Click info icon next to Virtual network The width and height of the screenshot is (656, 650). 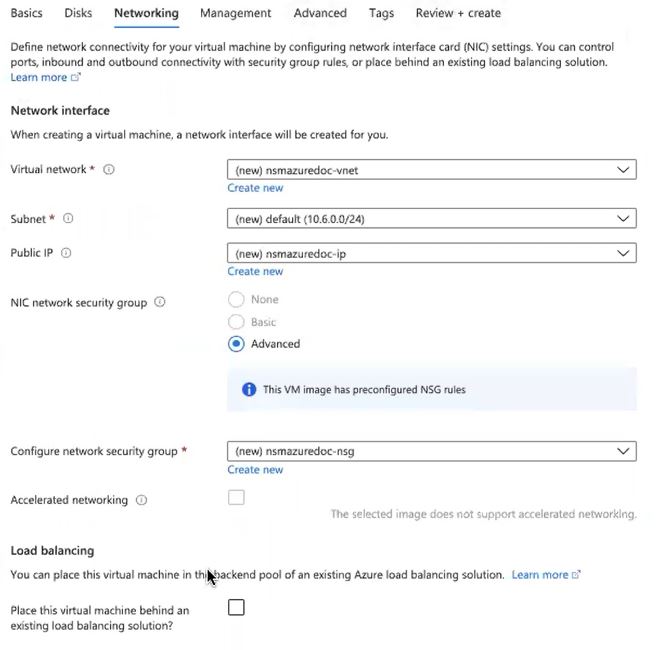tap(109, 170)
